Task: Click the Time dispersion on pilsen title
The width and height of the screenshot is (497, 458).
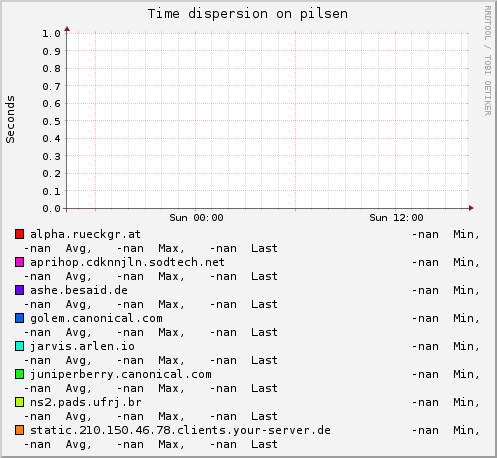Action: coord(248,14)
